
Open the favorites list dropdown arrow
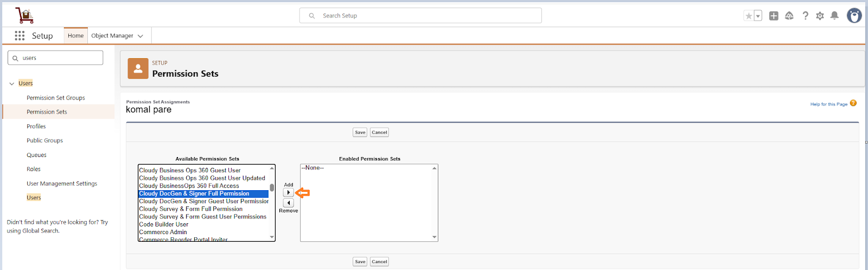pos(758,16)
